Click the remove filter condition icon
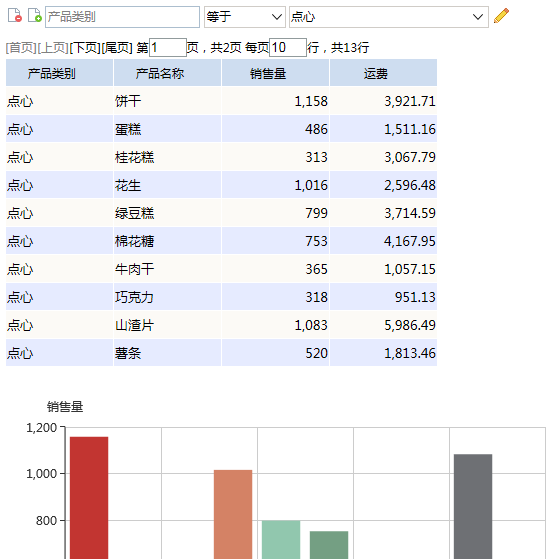Viewport: 553px width, 559px height. (15, 16)
